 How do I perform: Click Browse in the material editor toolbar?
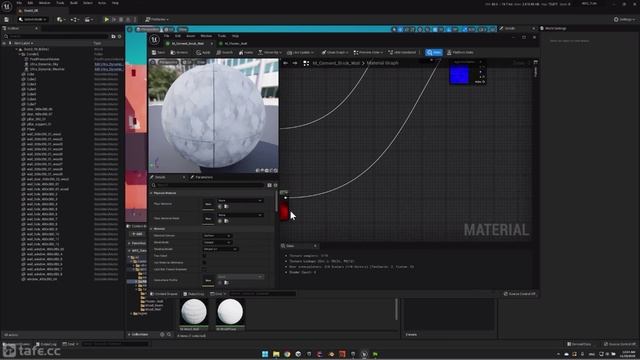tap(180, 53)
